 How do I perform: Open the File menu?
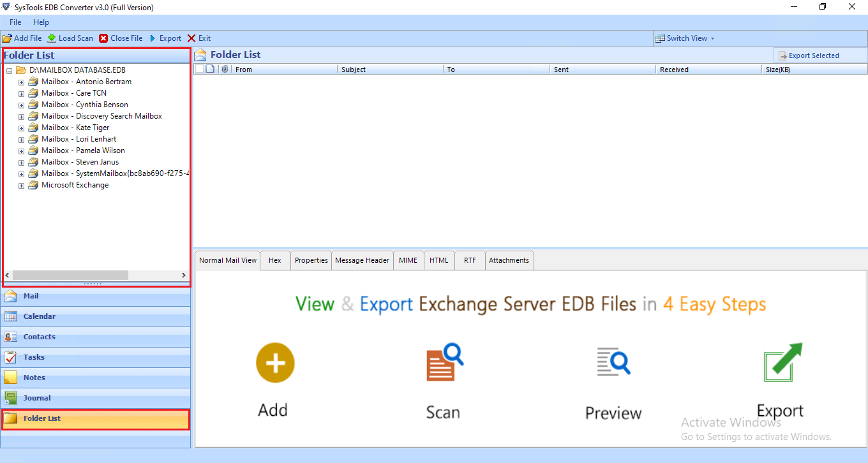click(x=15, y=22)
